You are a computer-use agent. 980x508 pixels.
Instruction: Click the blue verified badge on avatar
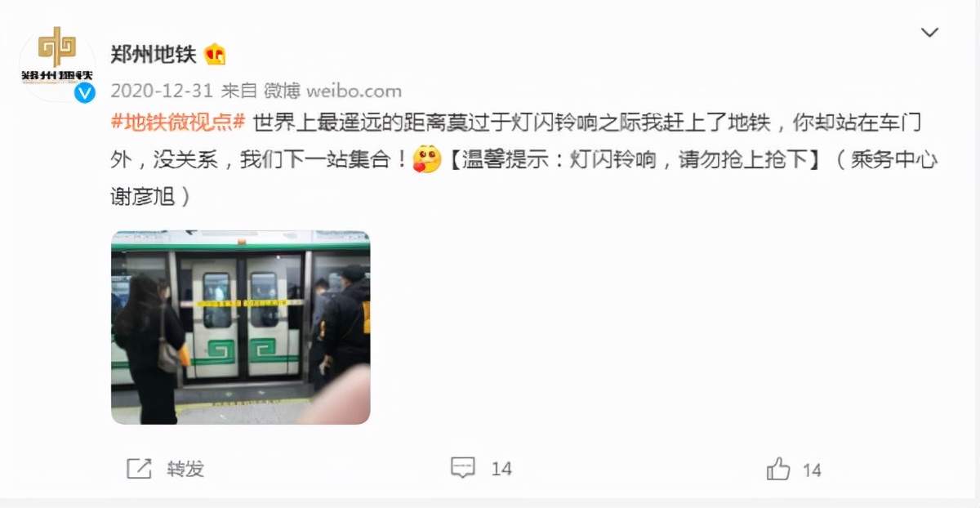(x=85, y=92)
